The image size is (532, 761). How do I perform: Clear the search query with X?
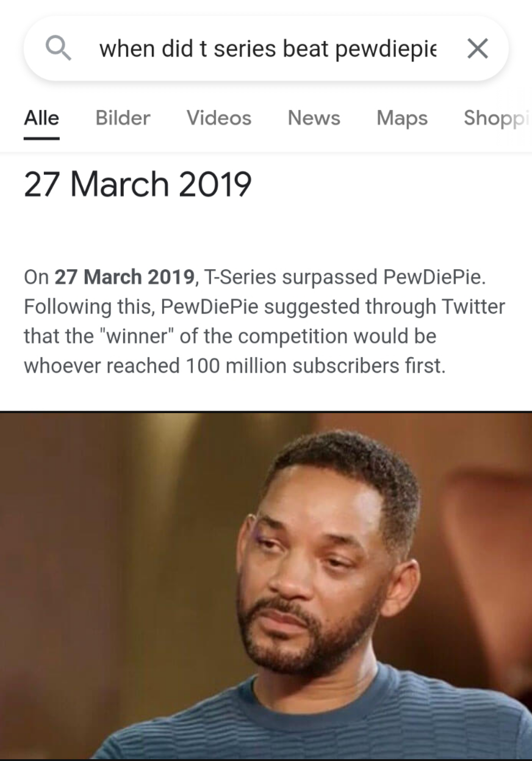tap(476, 49)
